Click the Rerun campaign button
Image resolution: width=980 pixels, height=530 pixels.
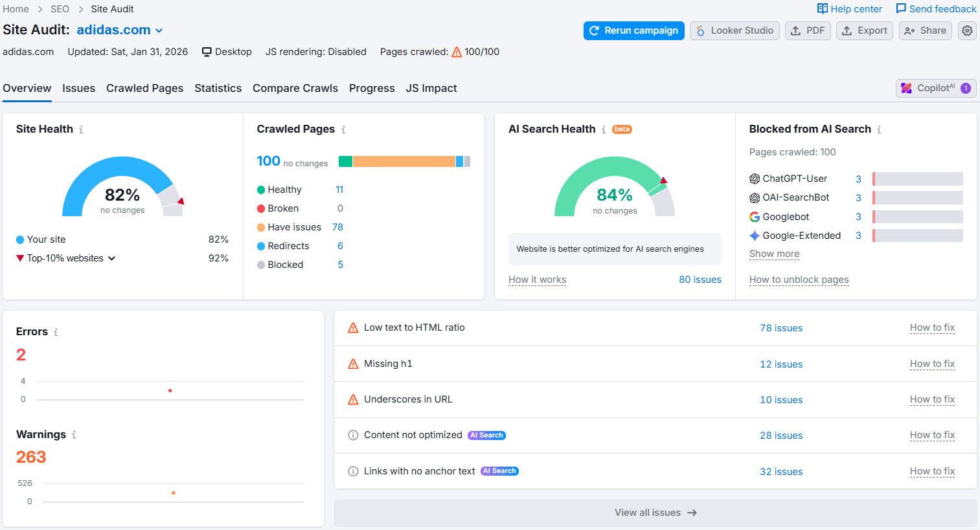tap(633, 30)
